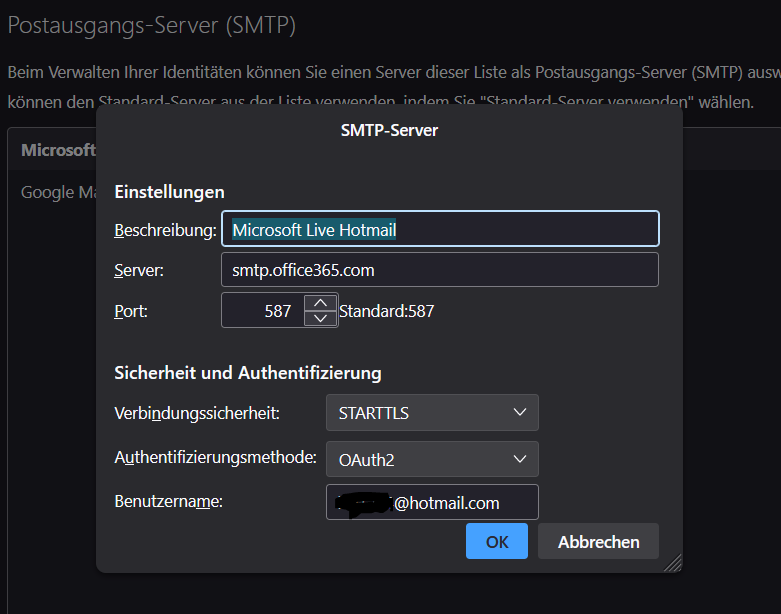Focus the Server field with smtp.office365.com
The width and height of the screenshot is (781, 614).
click(x=440, y=270)
